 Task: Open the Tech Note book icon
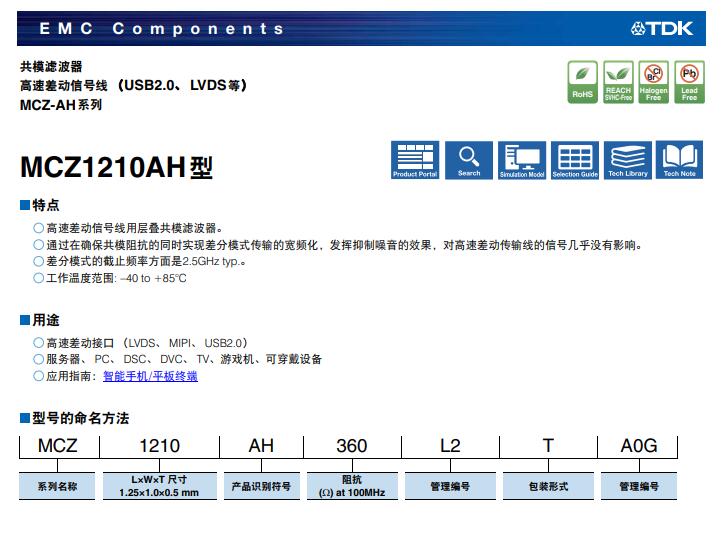point(679,160)
